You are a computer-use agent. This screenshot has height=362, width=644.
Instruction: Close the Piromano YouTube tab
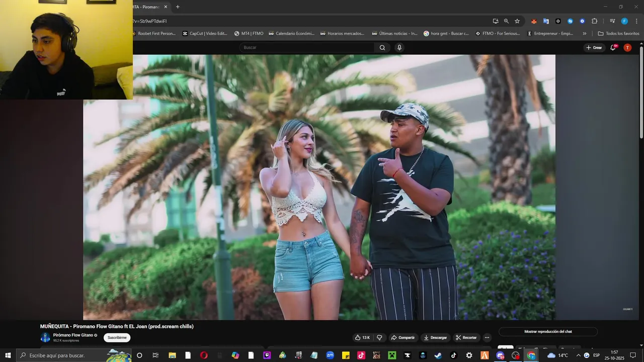166,7
